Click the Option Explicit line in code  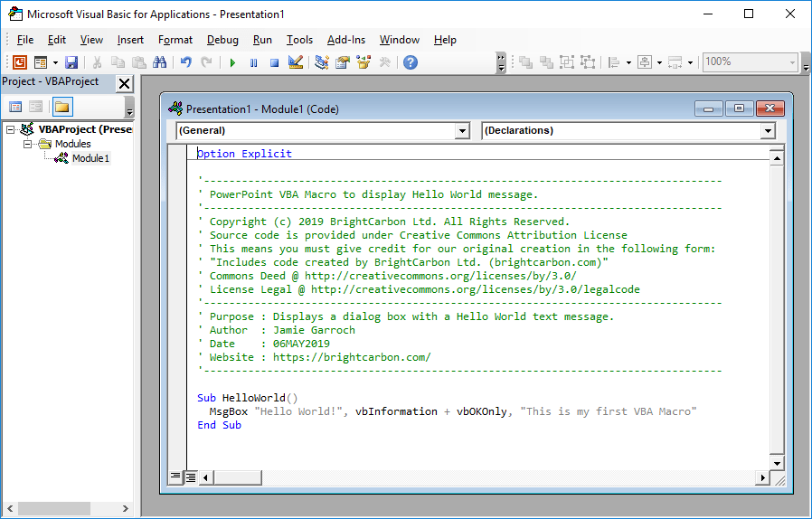point(244,154)
